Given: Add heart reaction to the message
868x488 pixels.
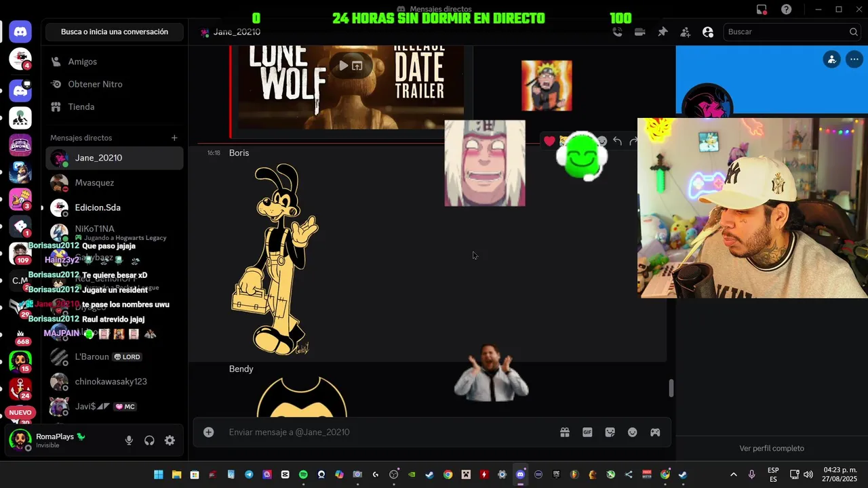Looking at the screenshot, I should tap(549, 141).
